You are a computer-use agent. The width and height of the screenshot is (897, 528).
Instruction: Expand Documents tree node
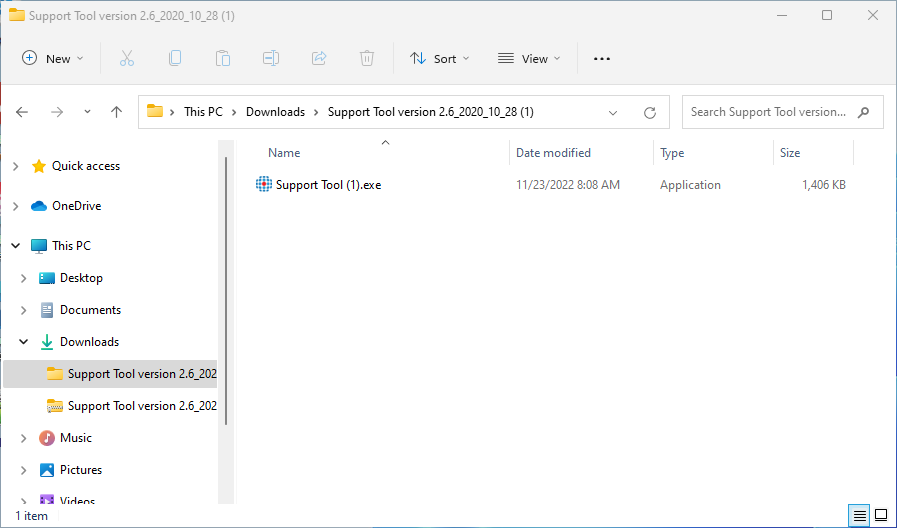[x=23, y=310]
